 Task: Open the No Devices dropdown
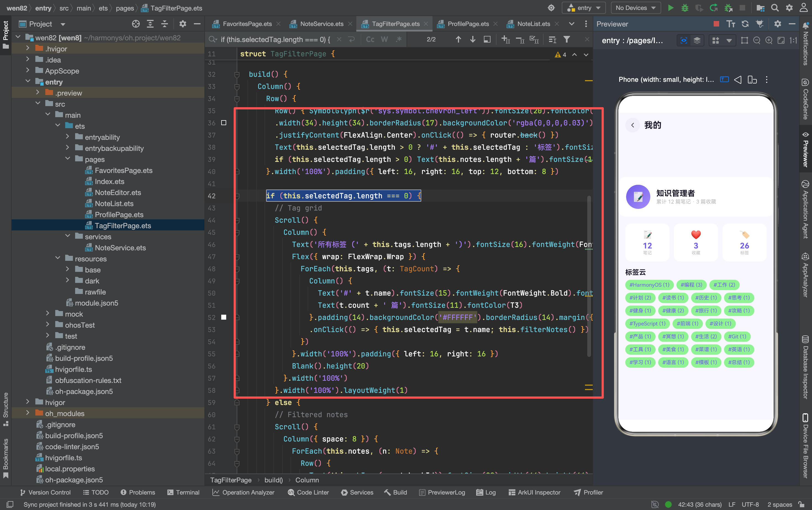click(635, 8)
